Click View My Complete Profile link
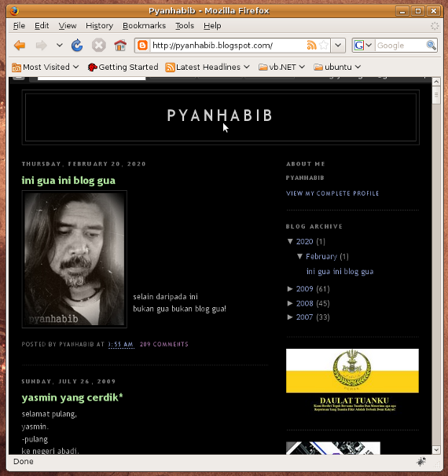448x476 pixels. [x=332, y=193]
